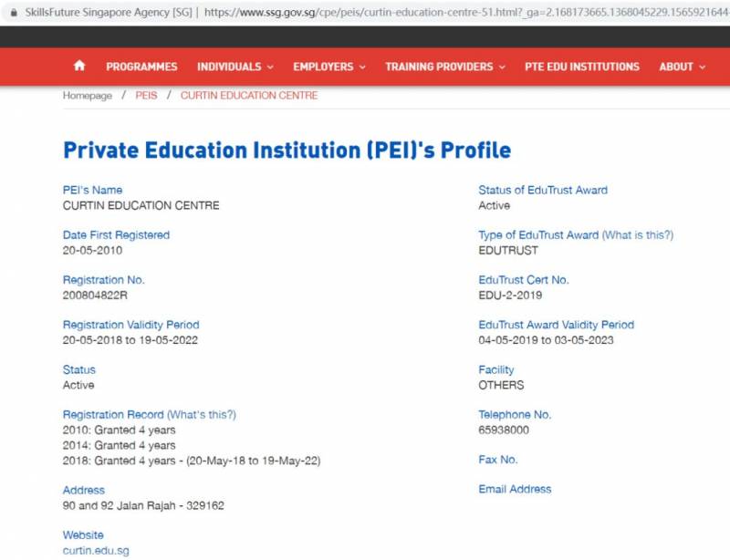The width and height of the screenshot is (730, 560).
Task: Click the address 90 and 92 Jalan Rajah
Action: [143, 505]
